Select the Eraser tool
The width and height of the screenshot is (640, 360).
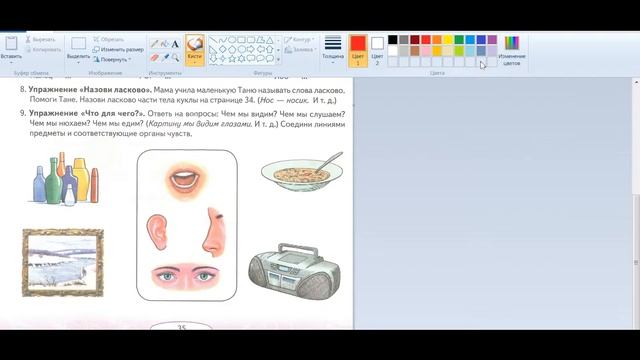(154, 58)
